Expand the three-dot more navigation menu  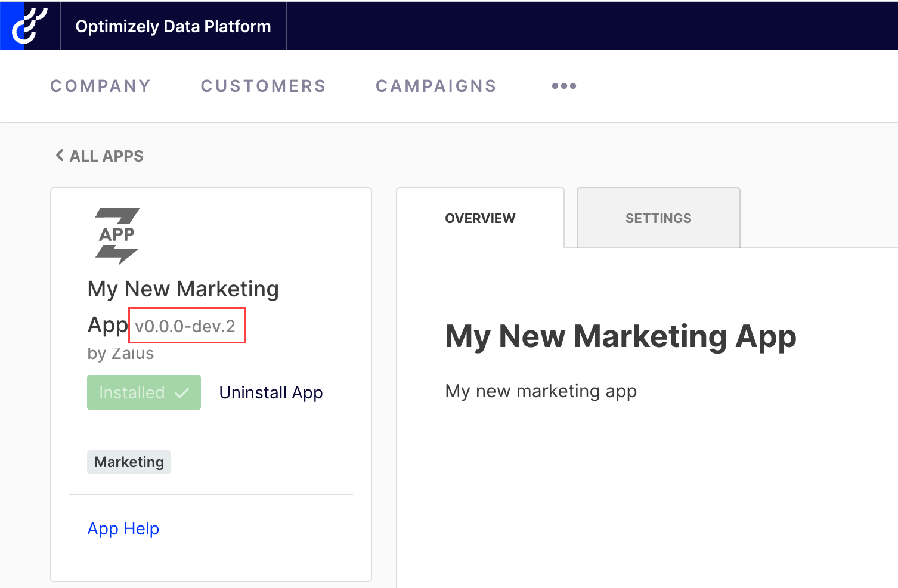point(563,86)
